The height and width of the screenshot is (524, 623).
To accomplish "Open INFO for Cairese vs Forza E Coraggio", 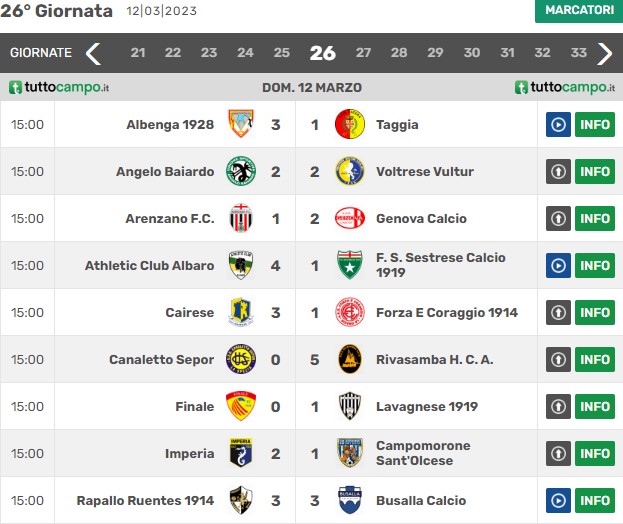I will pyautogui.click(x=595, y=312).
